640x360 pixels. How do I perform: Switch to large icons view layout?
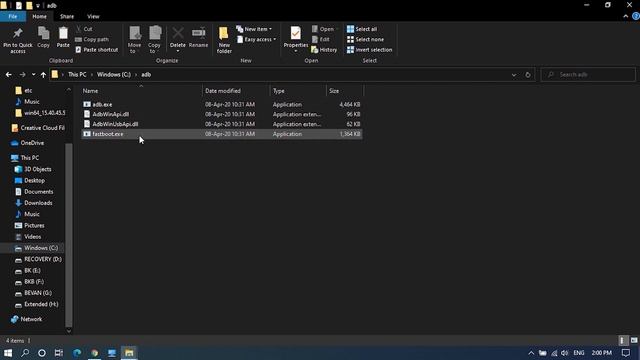(x=634, y=340)
